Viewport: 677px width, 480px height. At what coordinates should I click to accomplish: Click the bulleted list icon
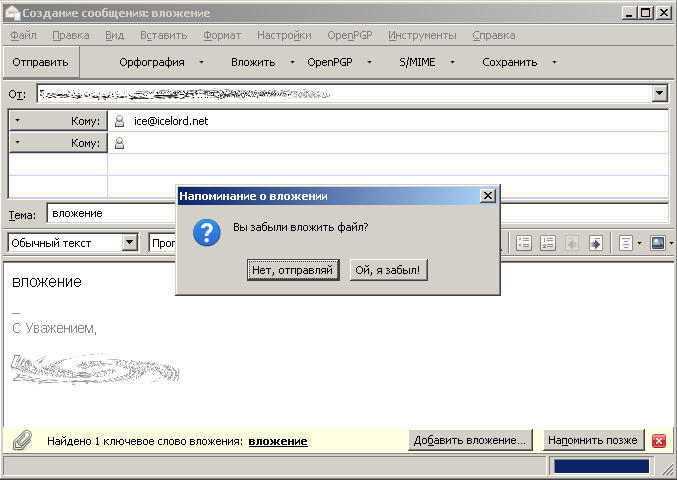click(523, 243)
